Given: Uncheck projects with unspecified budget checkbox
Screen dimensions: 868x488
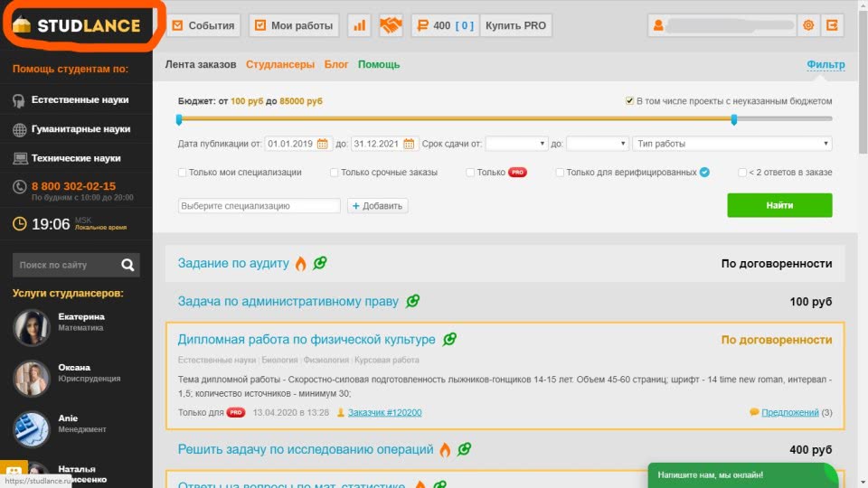Looking at the screenshot, I should point(630,101).
